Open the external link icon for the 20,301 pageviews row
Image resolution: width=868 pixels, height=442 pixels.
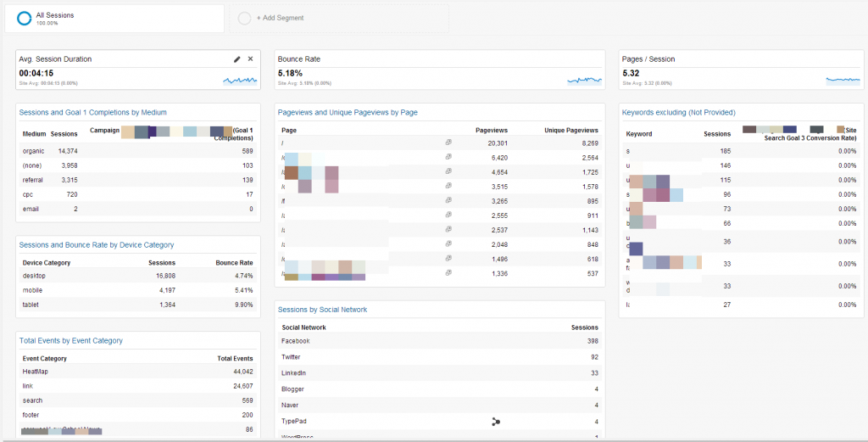(x=448, y=143)
